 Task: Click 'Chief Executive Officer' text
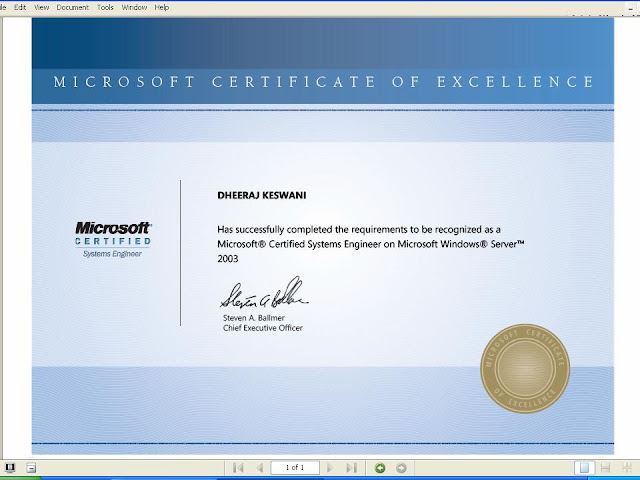pyautogui.click(x=262, y=328)
